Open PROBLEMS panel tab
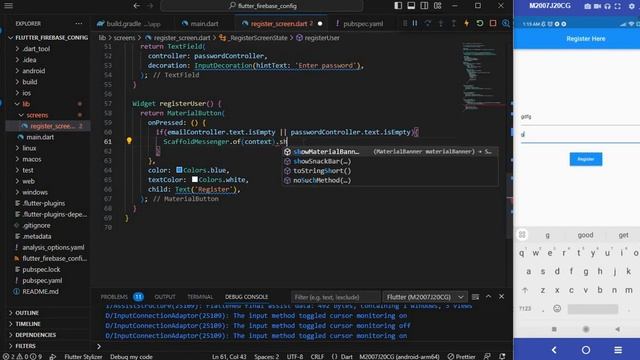 pos(122,297)
